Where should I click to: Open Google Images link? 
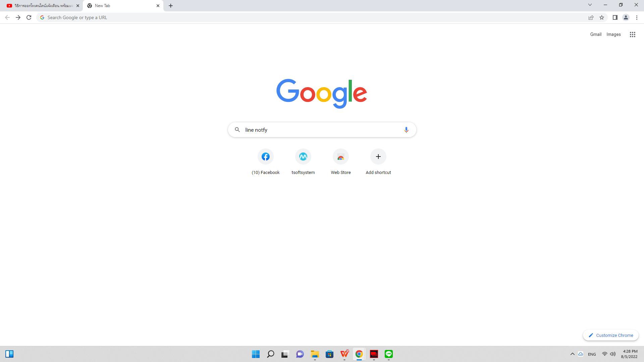tap(613, 35)
